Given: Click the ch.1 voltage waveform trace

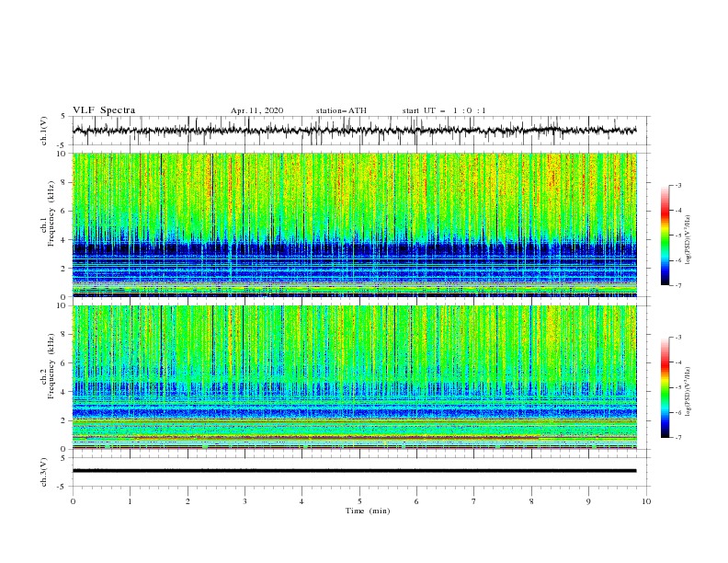Looking at the screenshot, I should [354, 130].
